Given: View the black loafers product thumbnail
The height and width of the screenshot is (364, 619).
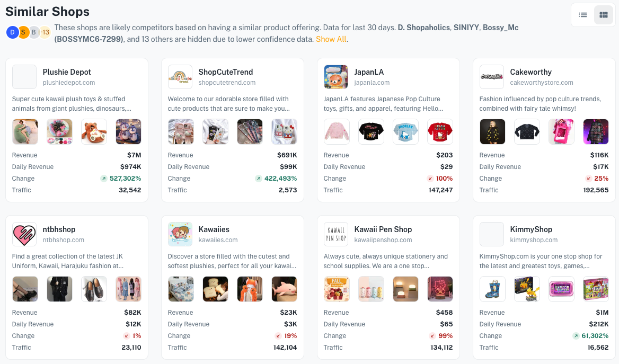Looking at the screenshot, I should [x=94, y=289].
